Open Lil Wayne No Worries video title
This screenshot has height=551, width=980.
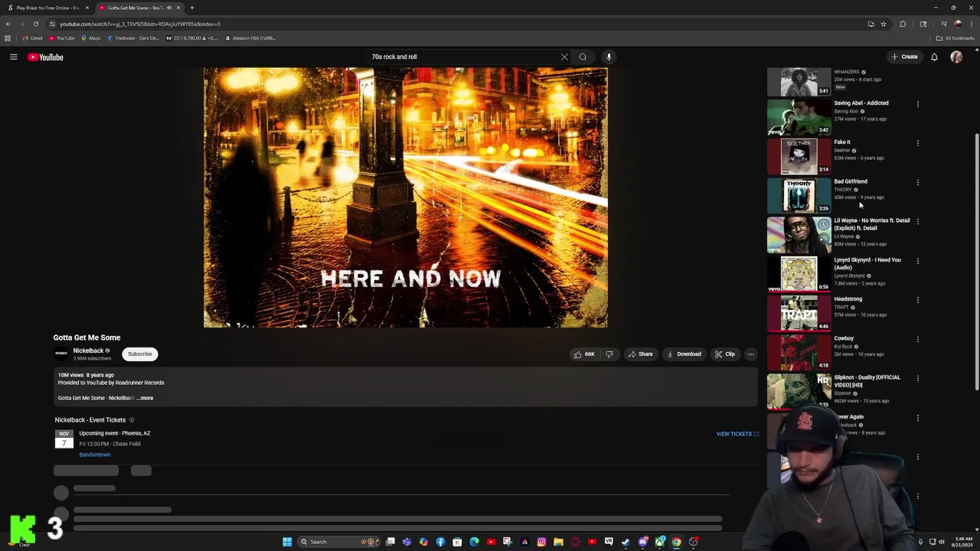(871, 224)
